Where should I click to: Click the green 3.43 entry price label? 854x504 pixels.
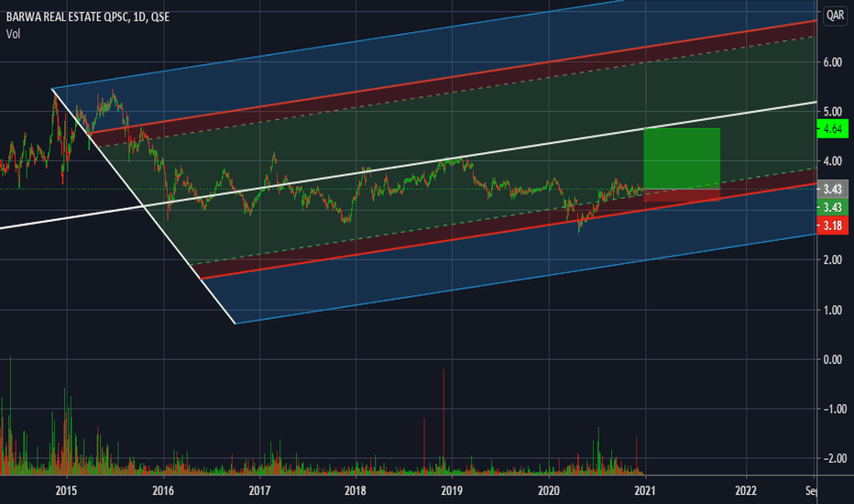click(x=833, y=207)
